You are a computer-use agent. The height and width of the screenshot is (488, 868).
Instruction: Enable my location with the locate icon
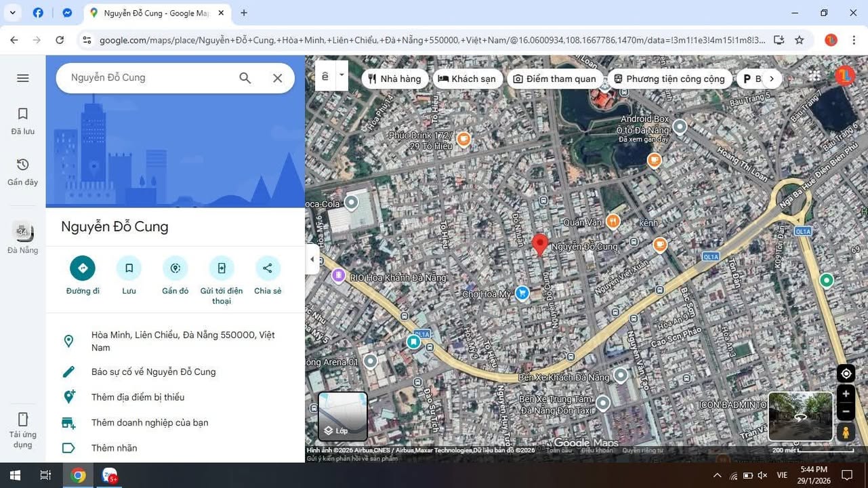846,373
